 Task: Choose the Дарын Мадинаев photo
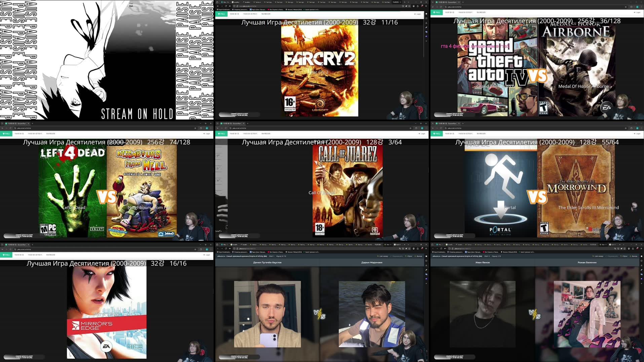coord(372,314)
